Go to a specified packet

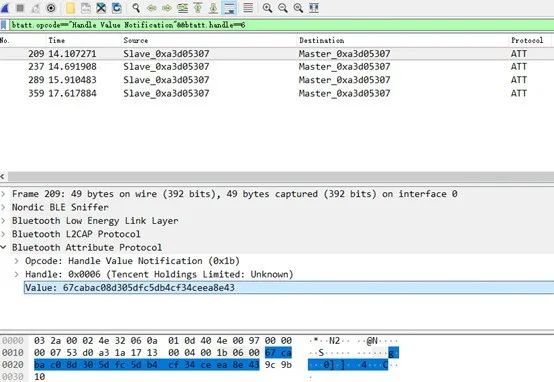click(x=183, y=8)
